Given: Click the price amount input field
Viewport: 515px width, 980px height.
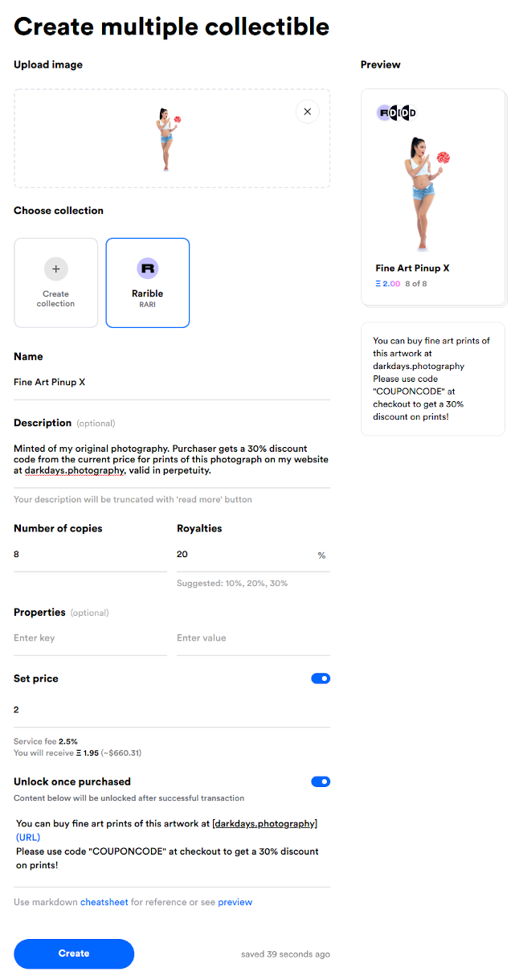Looking at the screenshot, I should (172, 710).
